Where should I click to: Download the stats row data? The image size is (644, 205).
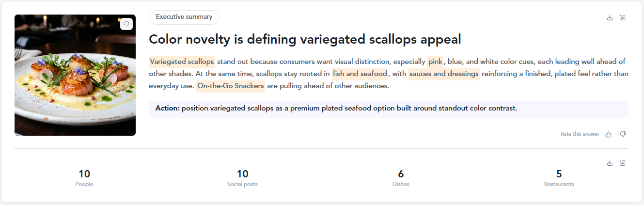(610, 163)
